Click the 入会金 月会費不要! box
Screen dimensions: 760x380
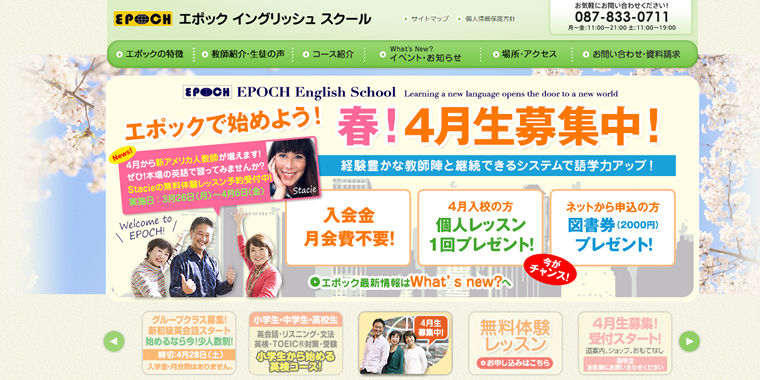(348, 228)
